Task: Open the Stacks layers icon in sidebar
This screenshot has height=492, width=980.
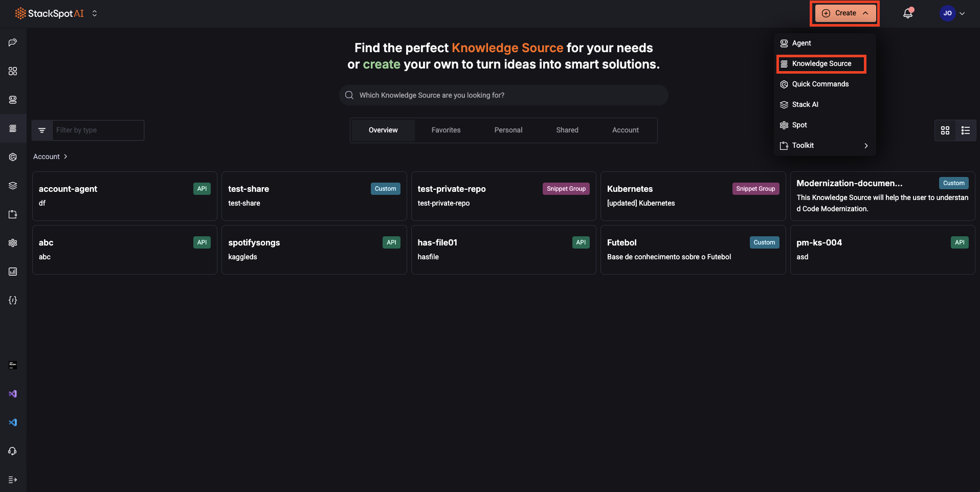Action: pyautogui.click(x=13, y=185)
